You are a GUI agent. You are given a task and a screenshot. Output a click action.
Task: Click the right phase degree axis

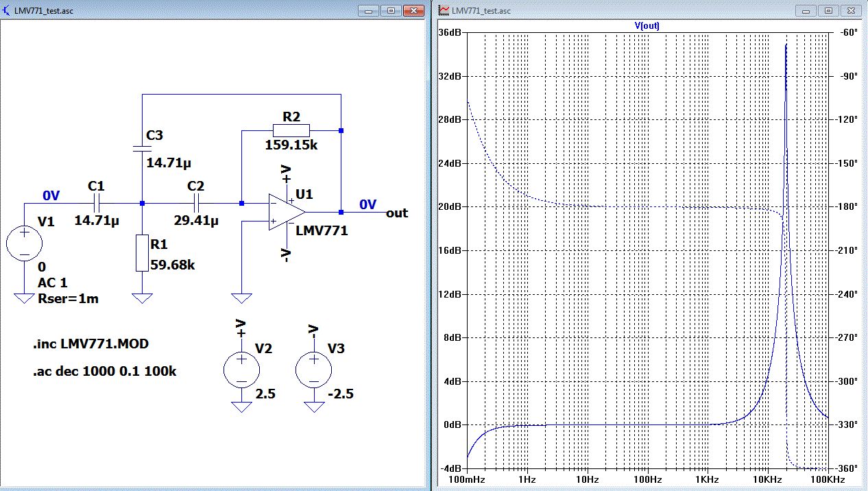[848, 250]
